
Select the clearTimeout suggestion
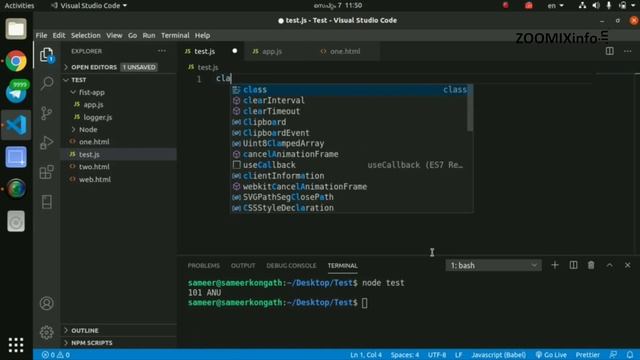coord(349,111)
